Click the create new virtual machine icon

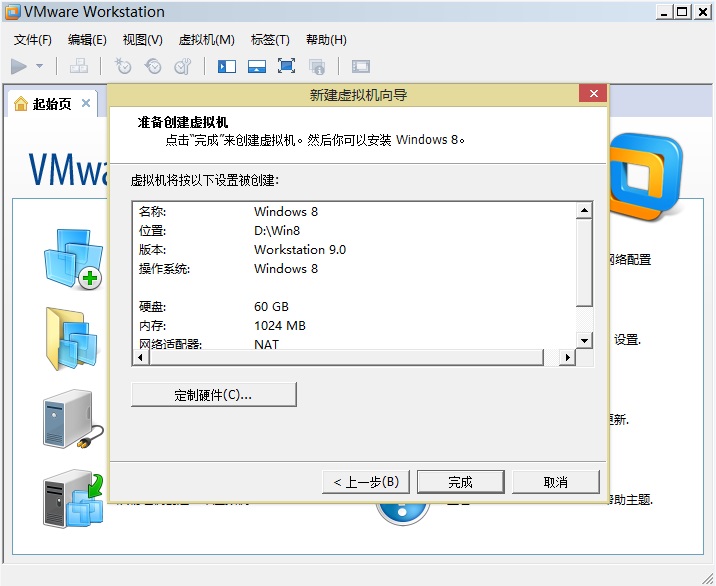[74, 259]
